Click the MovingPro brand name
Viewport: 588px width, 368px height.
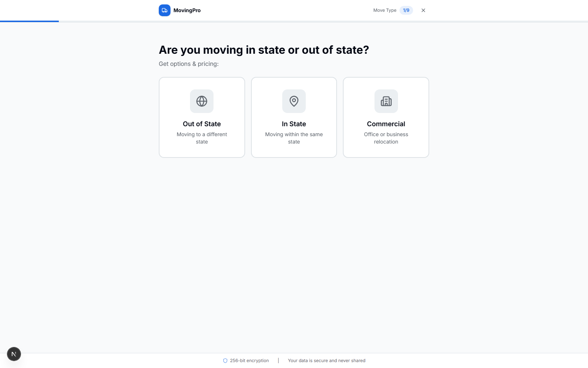tap(187, 10)
